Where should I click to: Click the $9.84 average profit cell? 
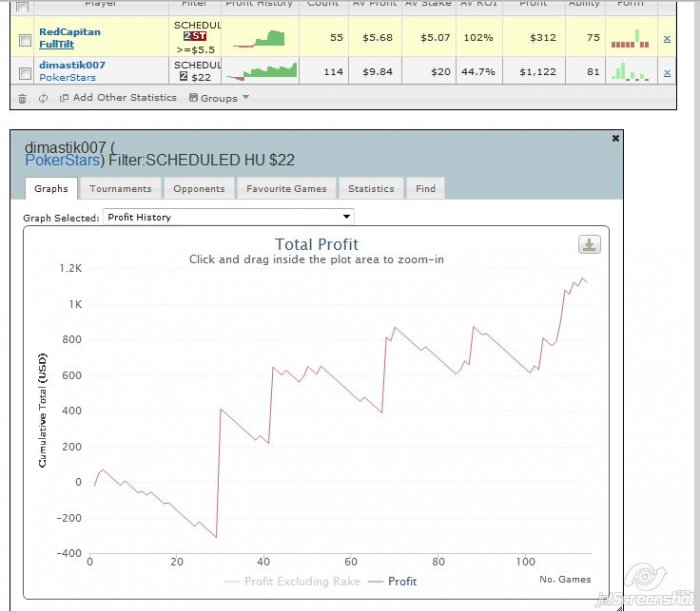(x=378, y=71)
